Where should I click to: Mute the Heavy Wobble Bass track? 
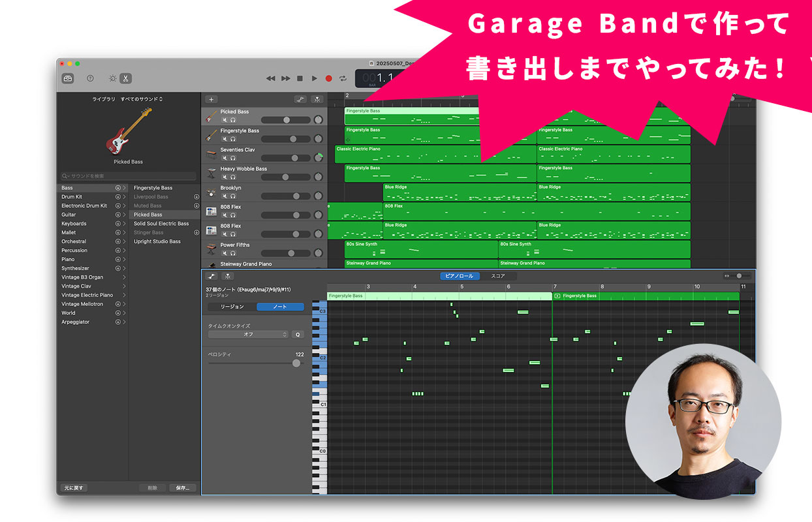[x=224, y=177]
